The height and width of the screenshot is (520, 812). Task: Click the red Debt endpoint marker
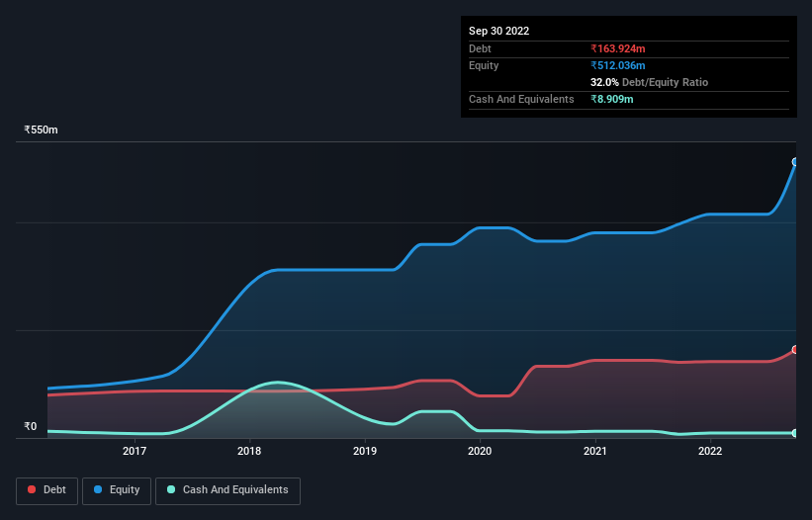pyautogui.click(x=795, y=350)
